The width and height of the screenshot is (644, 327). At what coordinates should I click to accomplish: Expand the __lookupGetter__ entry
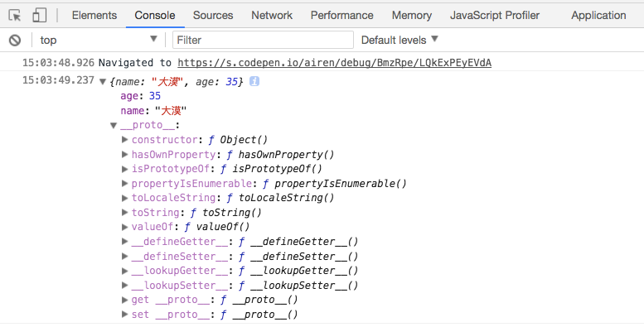click(x=125, y=271)
